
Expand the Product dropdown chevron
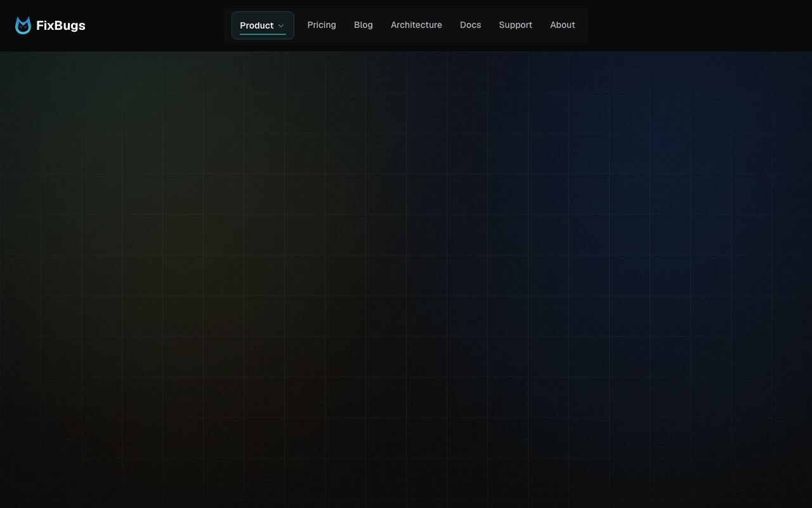tap(281, 26)
